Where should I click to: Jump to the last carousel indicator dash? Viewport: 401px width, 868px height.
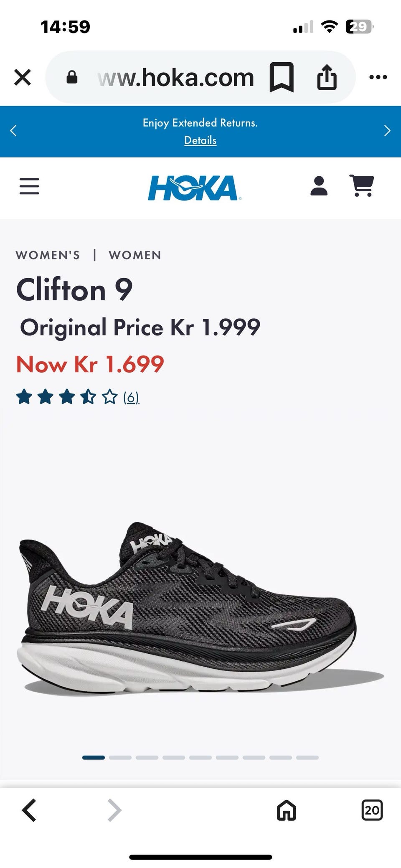(307, 757)
